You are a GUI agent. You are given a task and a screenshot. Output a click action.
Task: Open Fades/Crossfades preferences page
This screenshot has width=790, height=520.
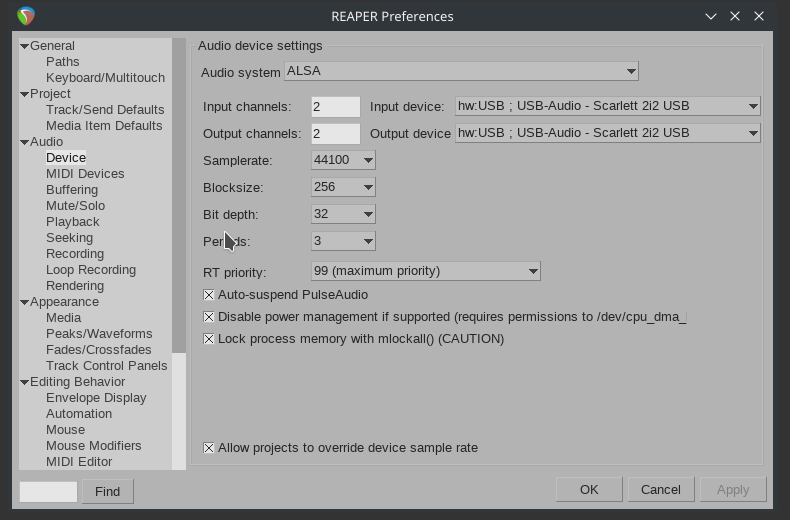pos(99,350)
